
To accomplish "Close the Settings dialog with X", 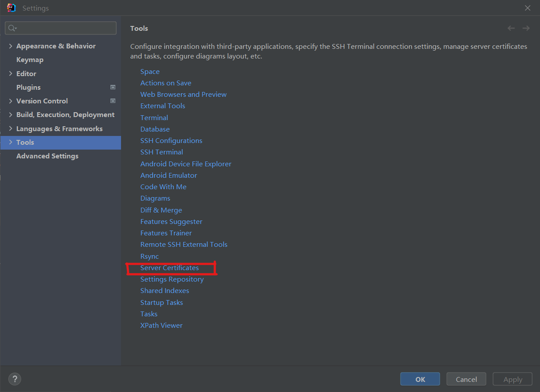I will [x=528, y=8].
